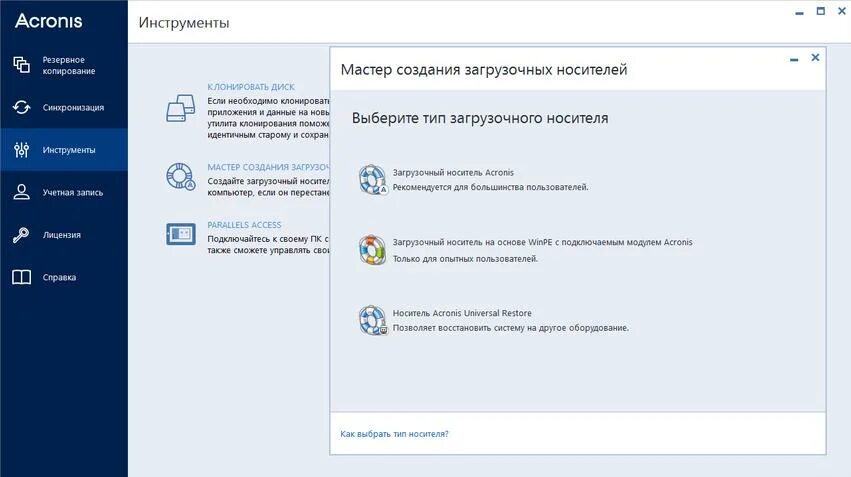Click 'Мастер создания загрузочных носителей' dialog title

point(484,70)
